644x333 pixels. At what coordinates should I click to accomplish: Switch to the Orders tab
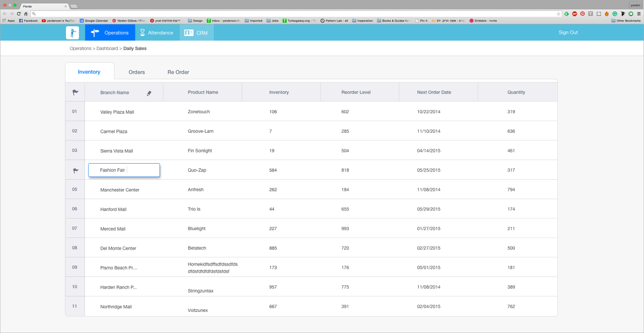[137, 72]
